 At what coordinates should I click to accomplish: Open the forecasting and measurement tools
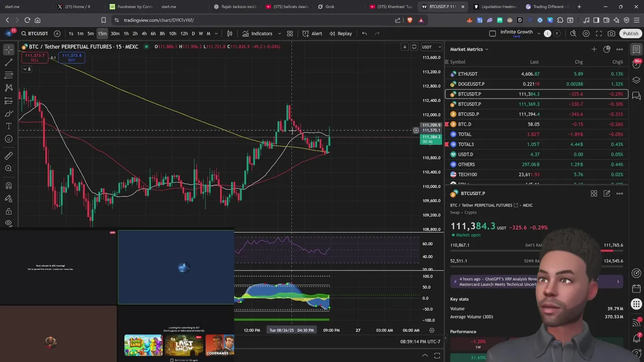coord(9,101)
